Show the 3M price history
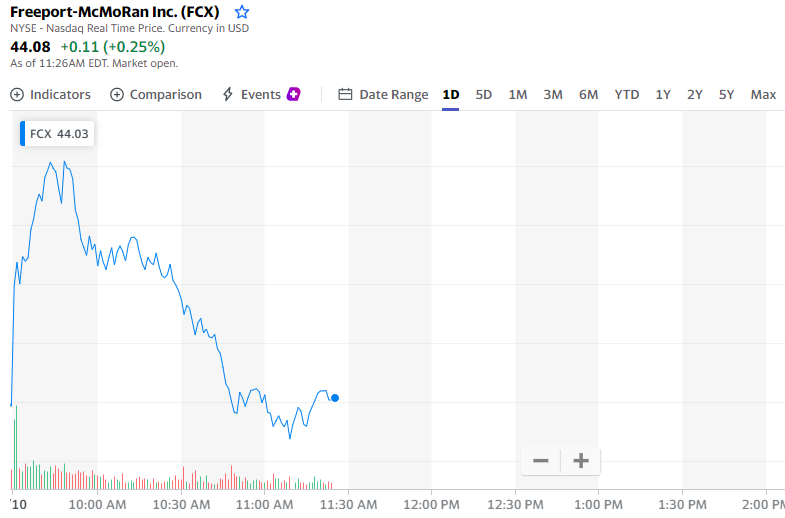Screen dimensions: 785x518 coord(553,94)
